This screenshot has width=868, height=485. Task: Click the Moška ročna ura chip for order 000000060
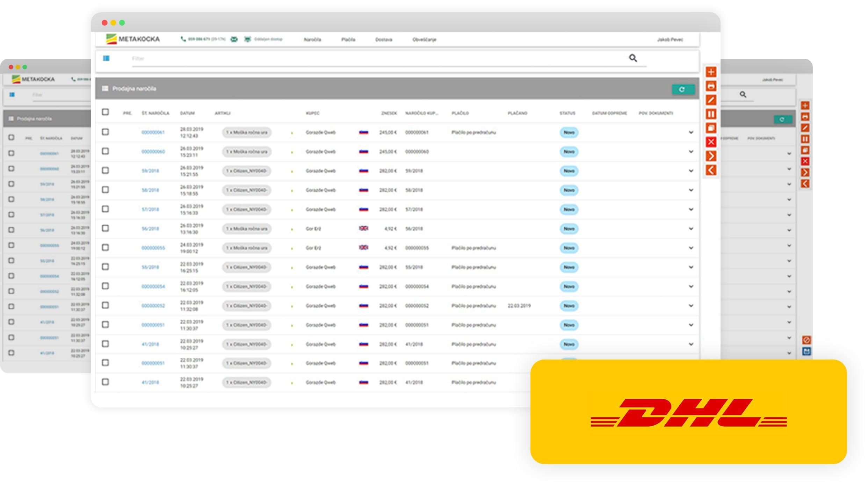tap(247, 152)
